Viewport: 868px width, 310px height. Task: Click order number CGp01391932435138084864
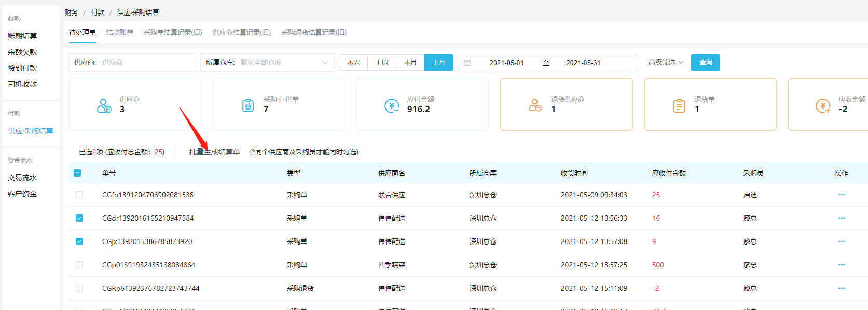148,265
